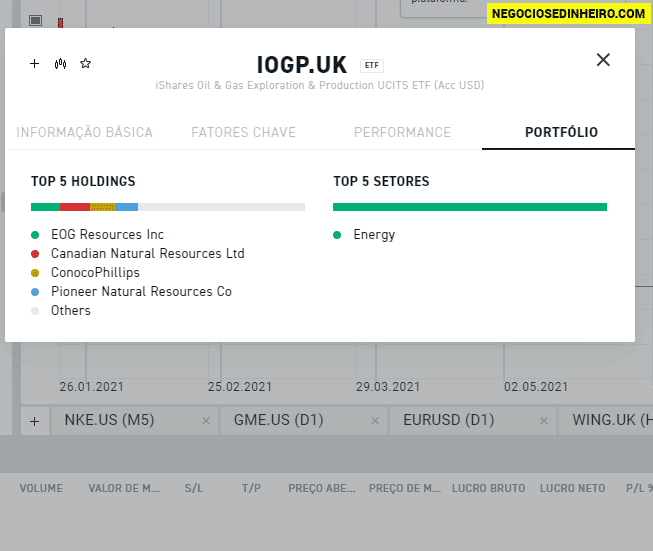Click chart date label 26.01.2021
This screenshot has height=551, width=653.
pyautogui.click(x=92, y=387)
